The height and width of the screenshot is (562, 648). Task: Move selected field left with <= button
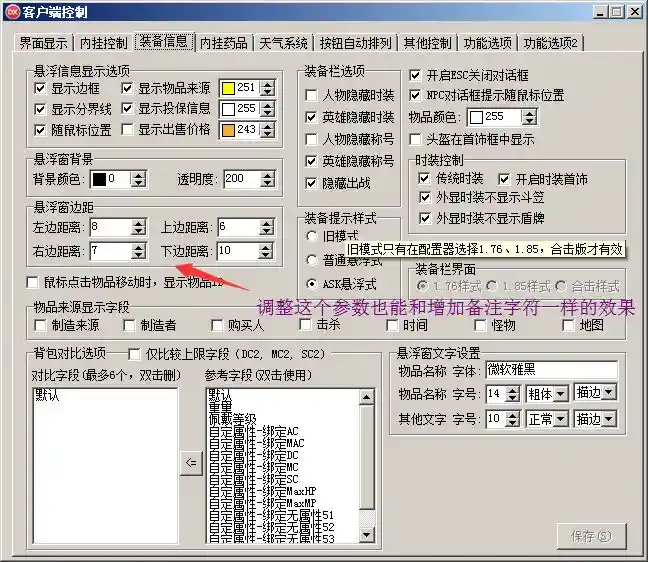191,462
